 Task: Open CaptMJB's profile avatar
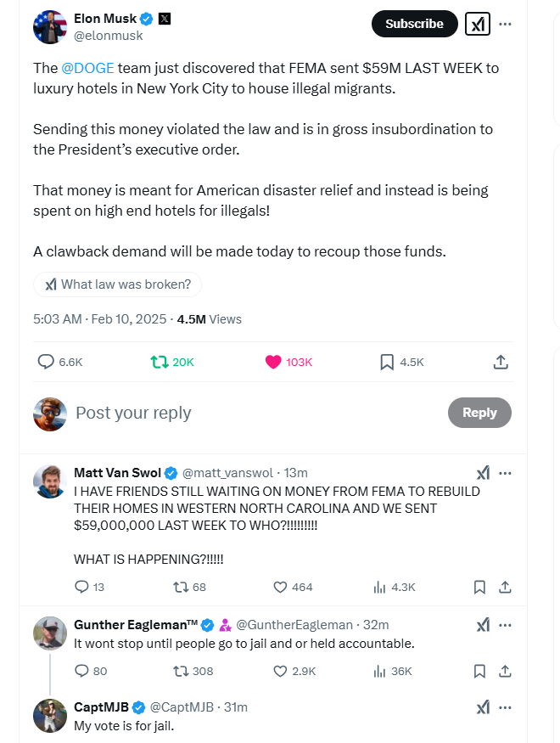point(50,715)
